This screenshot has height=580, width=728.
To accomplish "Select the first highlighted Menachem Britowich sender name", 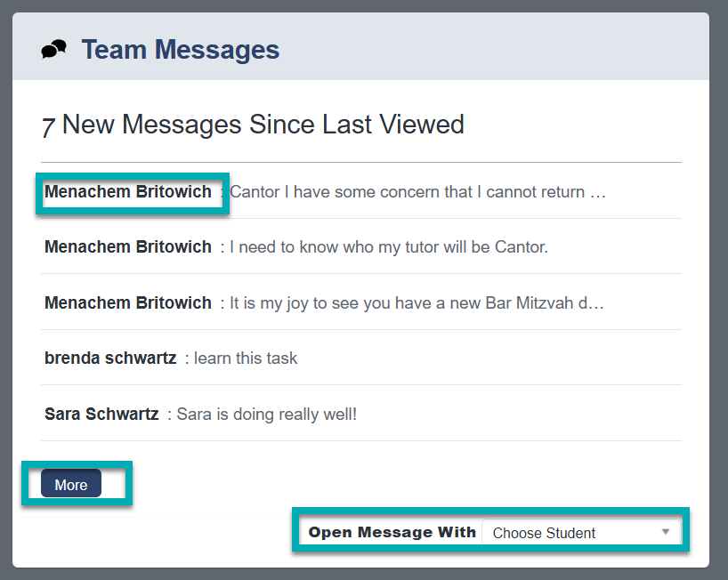I will tap(127, 191).
